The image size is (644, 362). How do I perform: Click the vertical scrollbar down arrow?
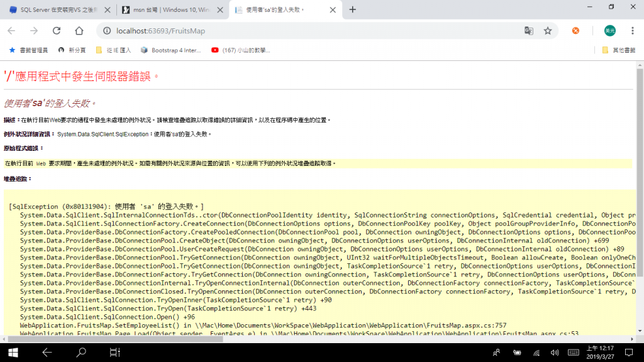click(640, 331)
